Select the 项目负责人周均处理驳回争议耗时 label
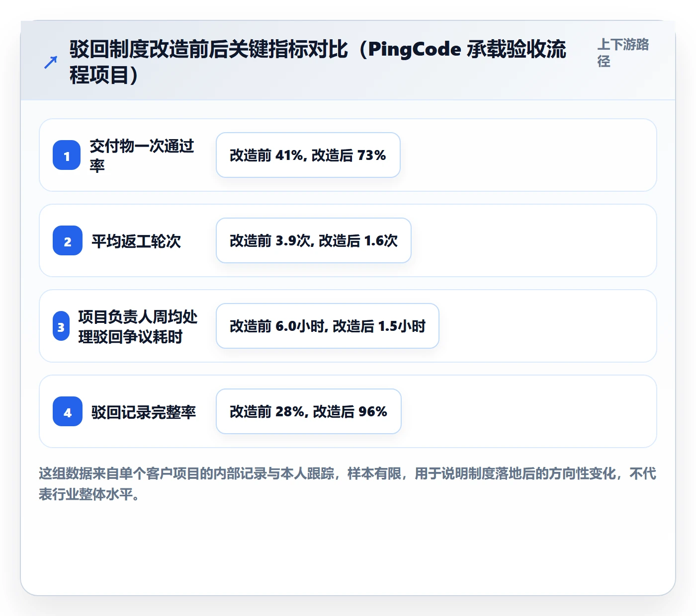This screenshot has height=616, width=696. [138, 326]
